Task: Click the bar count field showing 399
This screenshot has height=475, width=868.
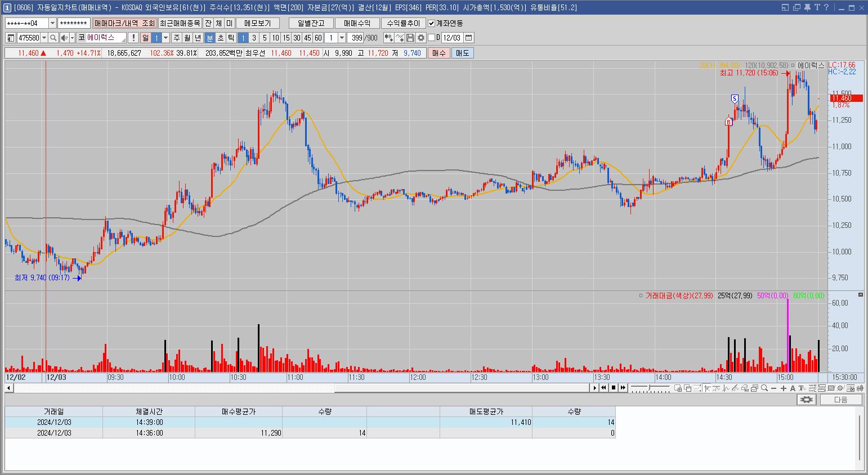Action: click(x=356, y=38)
